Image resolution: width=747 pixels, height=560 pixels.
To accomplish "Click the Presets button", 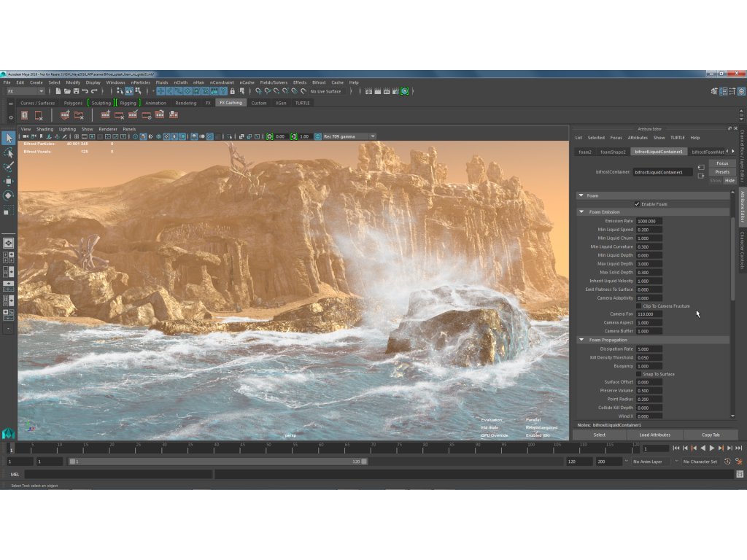I will pos(722,172).
